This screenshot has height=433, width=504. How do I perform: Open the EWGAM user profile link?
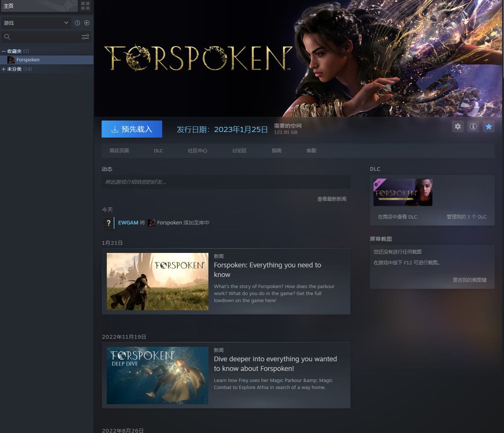128,223
